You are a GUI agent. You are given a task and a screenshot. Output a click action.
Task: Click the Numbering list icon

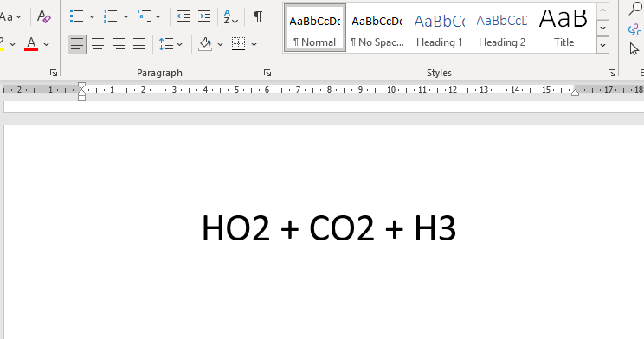click(x=110, y=16)
